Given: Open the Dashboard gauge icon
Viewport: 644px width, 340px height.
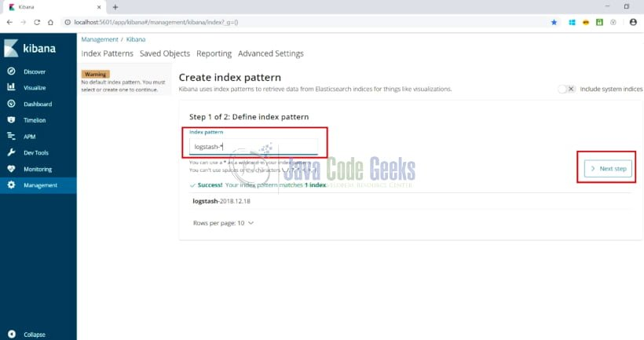Looking at the screenshot, I should pyautogui.click(x=11, y=104).
